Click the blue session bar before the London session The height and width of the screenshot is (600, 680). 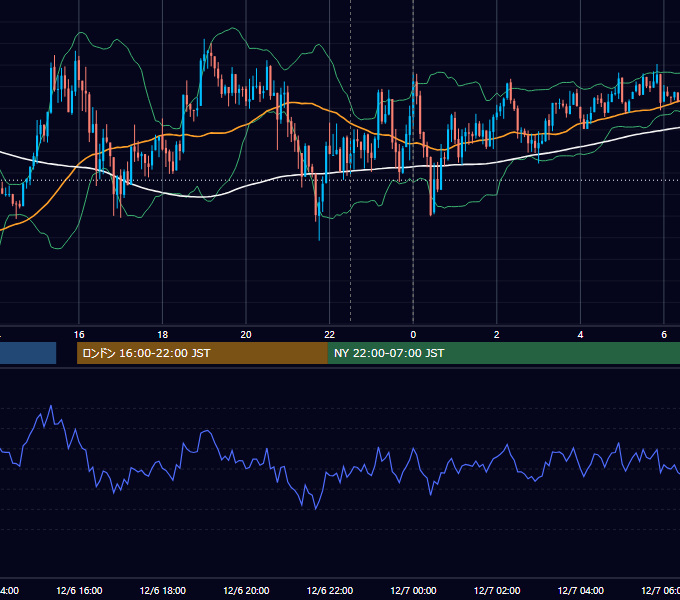pyautogui.click(x=28, y=353)
